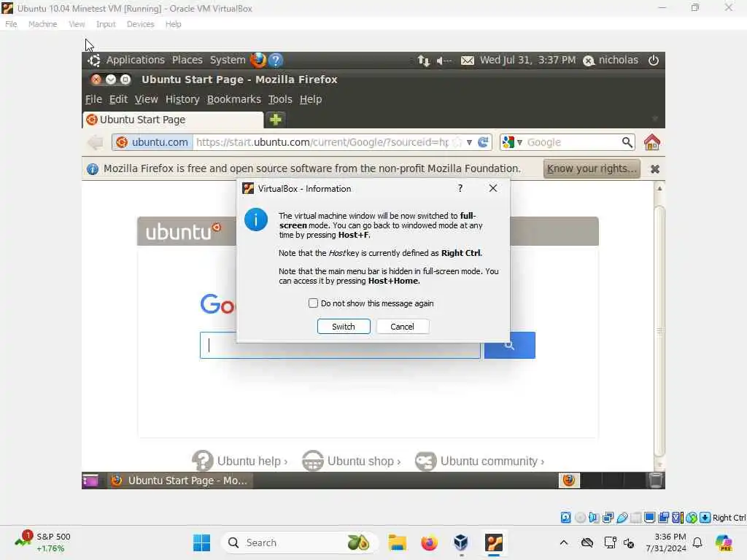Click the hard disk activity status icon
The height and width of the screenshot is (560, 747).
565,518
